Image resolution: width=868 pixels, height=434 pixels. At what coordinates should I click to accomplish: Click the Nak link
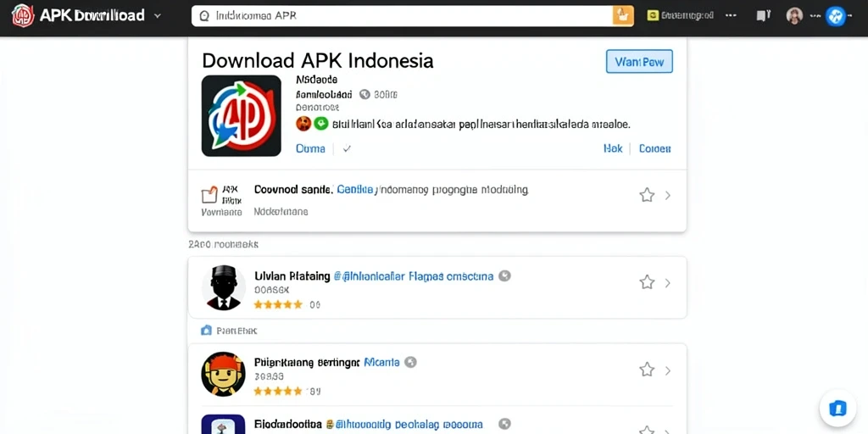(613, 148)
